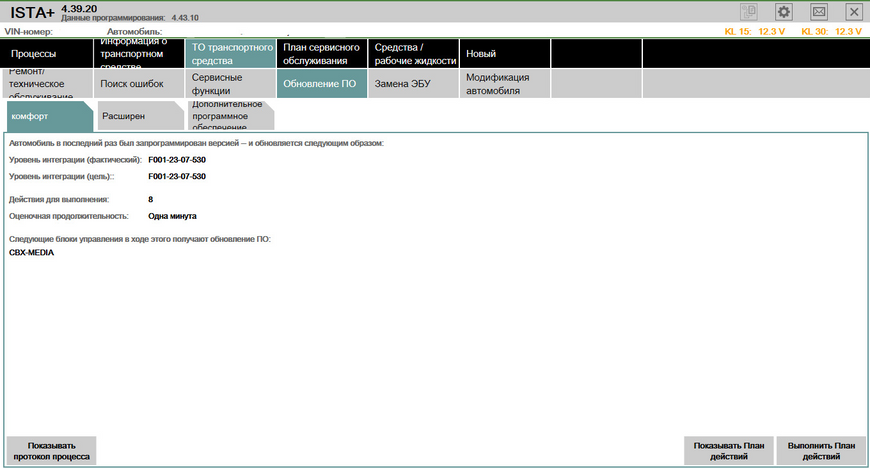Select Обновление ПО sub-tab
Viewport: 870px width, 469px height.
(x=322, y=84)
